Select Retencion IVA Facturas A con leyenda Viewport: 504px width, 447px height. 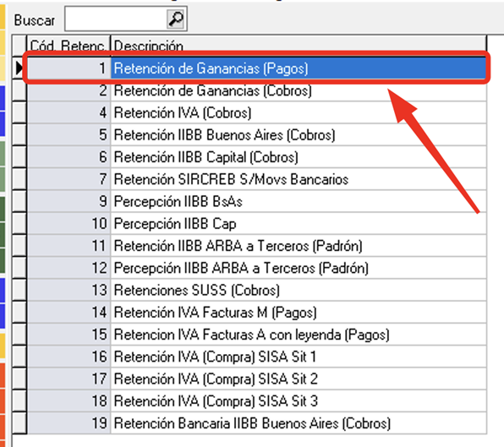tap(257, 335)
